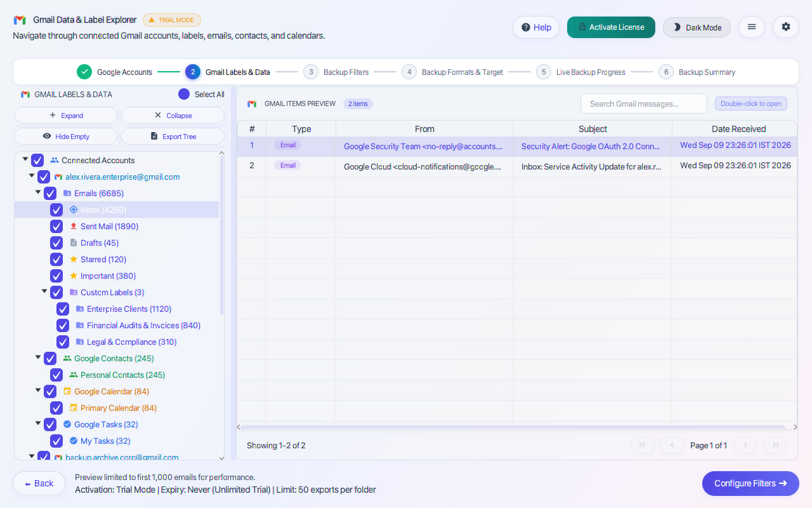The height and width of the screenshot is (508, 812).
Task: Click the Google Tasks checkmark icon
Action: (x=67, y=424)
